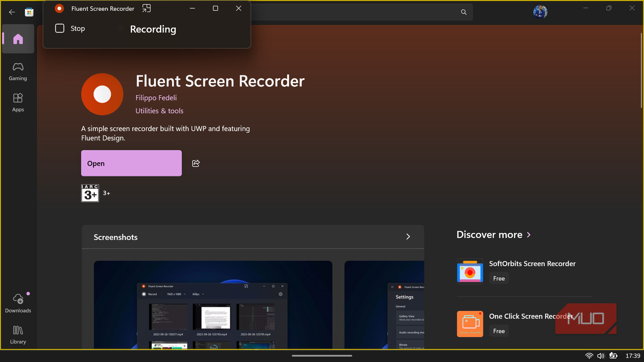644x362 pixels.
Task: Open the user profile avatar
Action: point(540,12)
